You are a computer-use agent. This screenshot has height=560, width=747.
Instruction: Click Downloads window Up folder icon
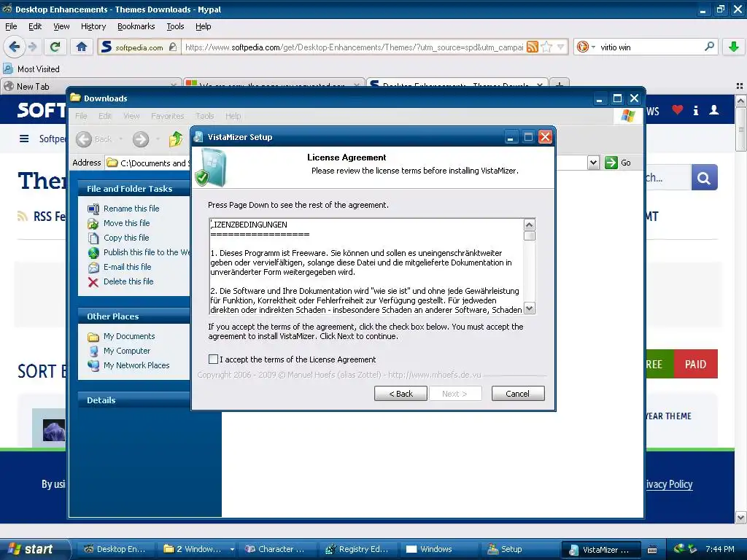pos(176,139)
